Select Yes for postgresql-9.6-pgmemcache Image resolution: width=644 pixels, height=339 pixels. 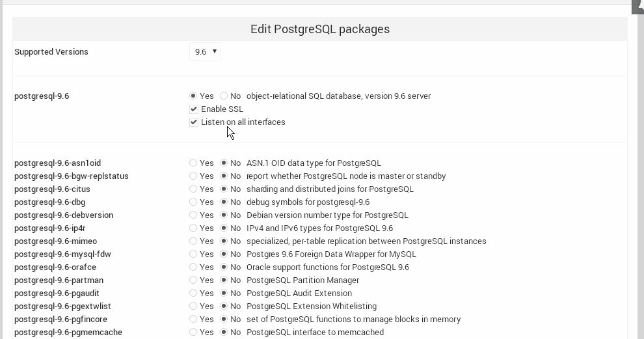click(193, 332)
